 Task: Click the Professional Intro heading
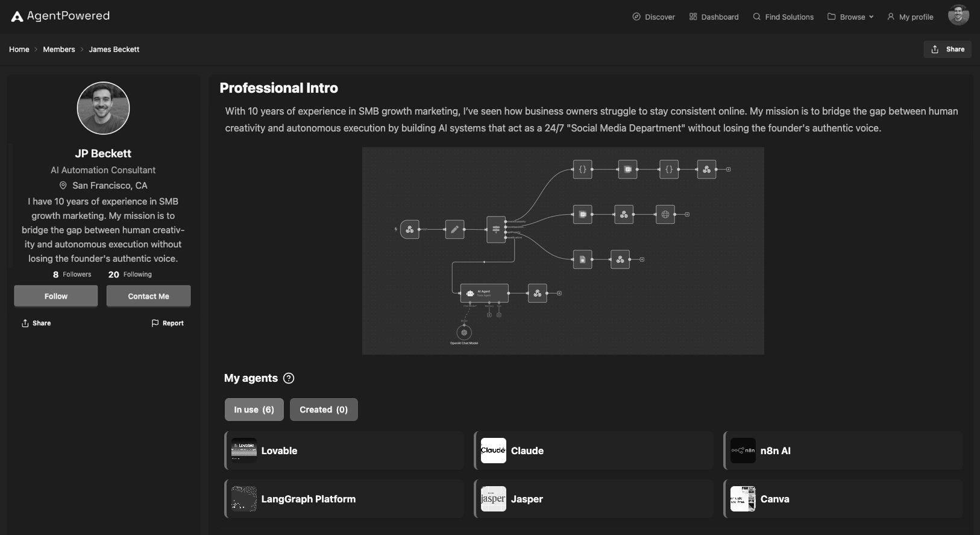point(279,88)
